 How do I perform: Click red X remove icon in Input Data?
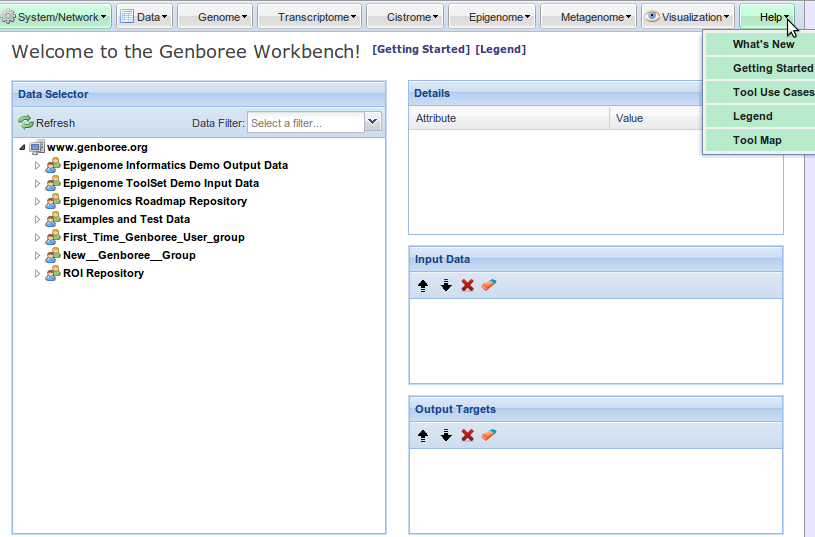[x=467, y=286]
